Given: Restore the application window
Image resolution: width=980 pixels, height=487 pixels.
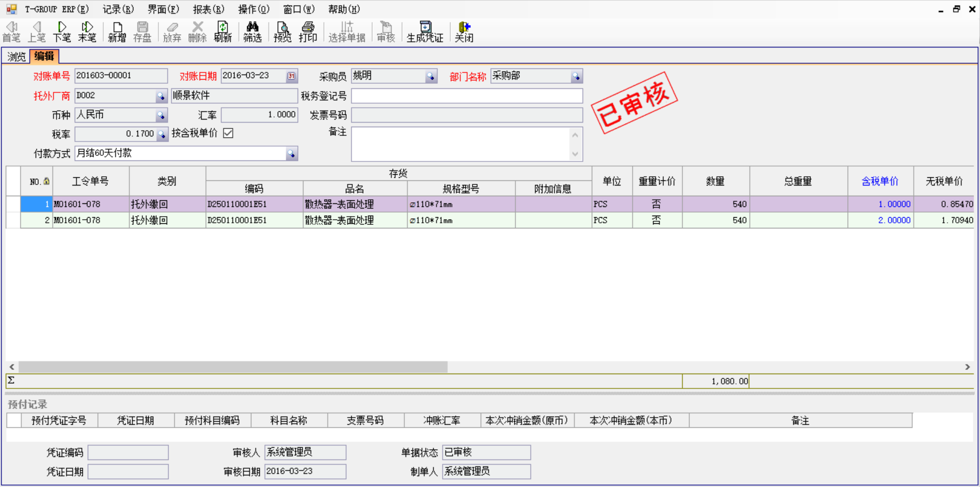Looking at the screenshot, I should pos(957,9).
